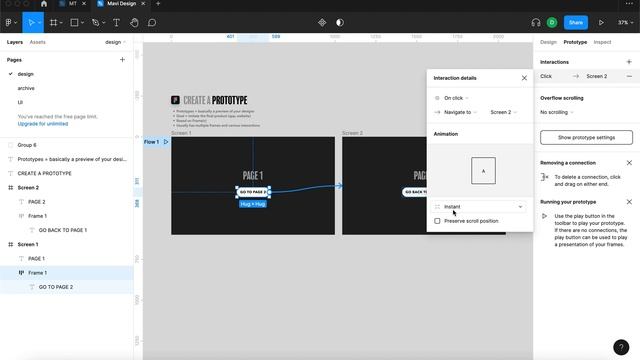This screenshot has width=640, height=360.
Task: Click the Create component icon
Action: coord(322,22)
